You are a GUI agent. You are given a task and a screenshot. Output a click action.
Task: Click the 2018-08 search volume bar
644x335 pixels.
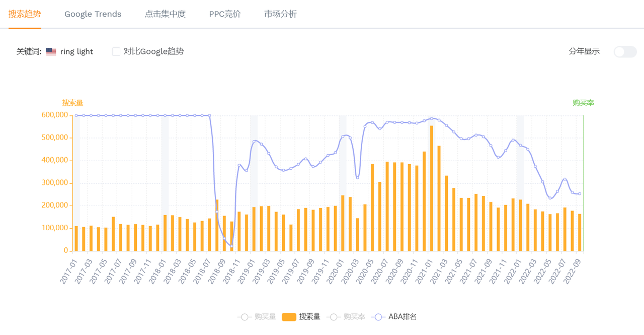point(217,225)
